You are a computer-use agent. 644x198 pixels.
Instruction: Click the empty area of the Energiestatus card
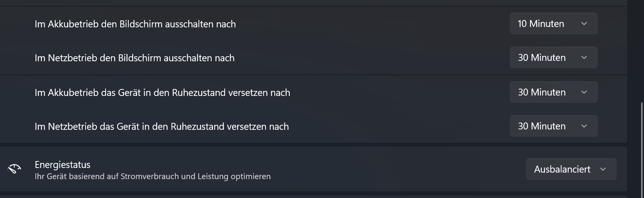(385, 169)
